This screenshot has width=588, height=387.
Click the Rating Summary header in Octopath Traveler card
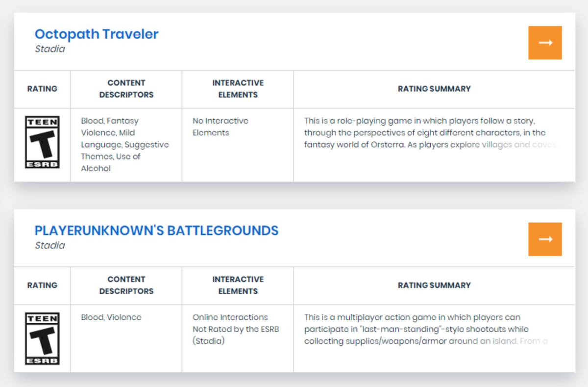(434, 89)
